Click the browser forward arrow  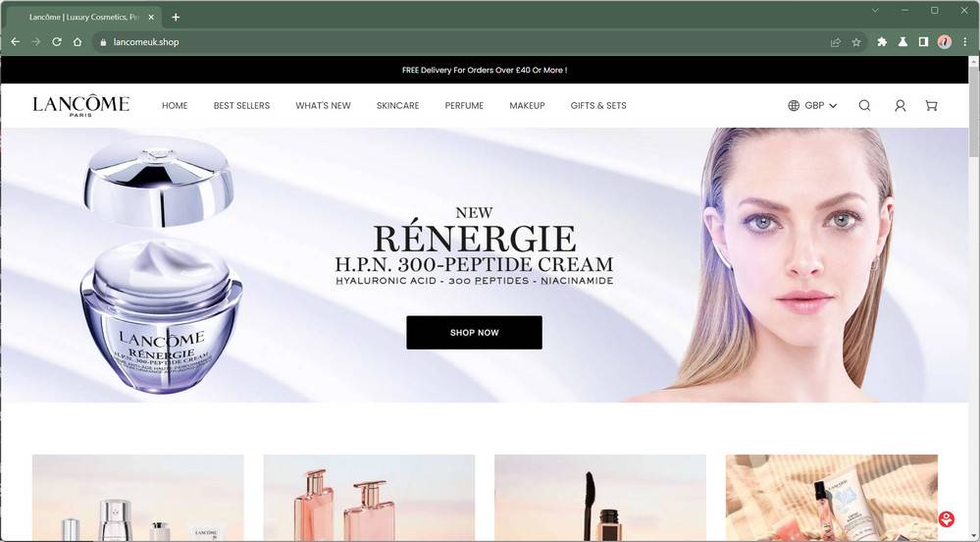point(36,42)
